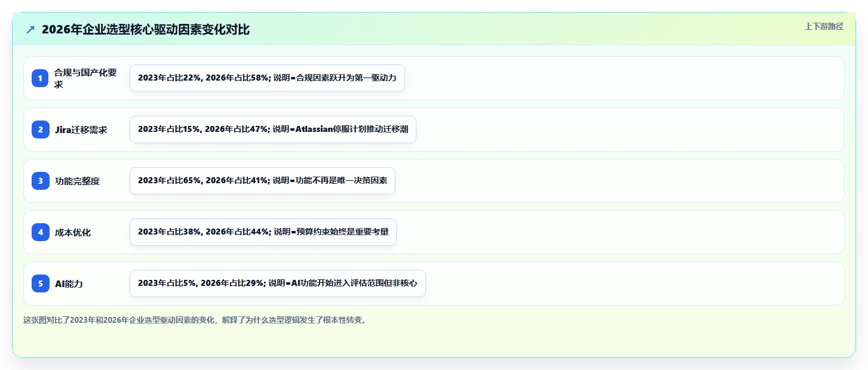Click the footnote starting 这张图对比了2023年和2026年
868x370 pixels.
pyautogui.click(x=195, y=320)
